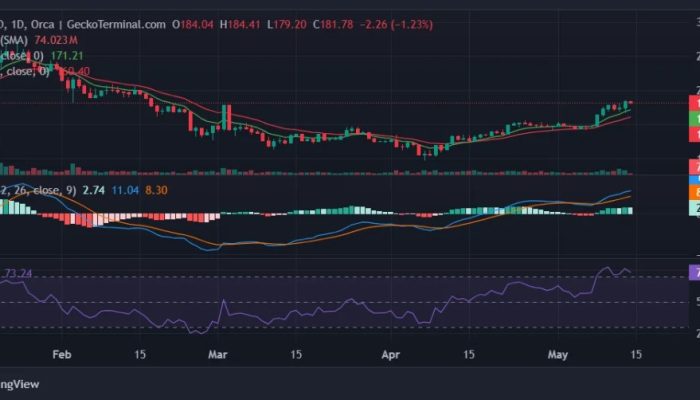Click the purple RSI price tag
Screen dimensions: 700x400
pyautogui.click(x=693, y=272)
